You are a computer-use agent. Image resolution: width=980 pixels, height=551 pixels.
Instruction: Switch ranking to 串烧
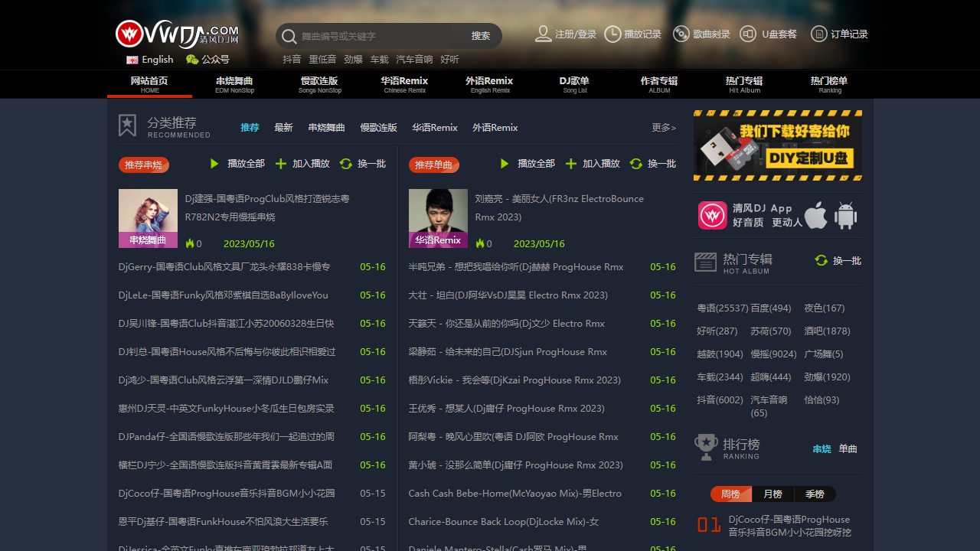(x=822, y=449)
